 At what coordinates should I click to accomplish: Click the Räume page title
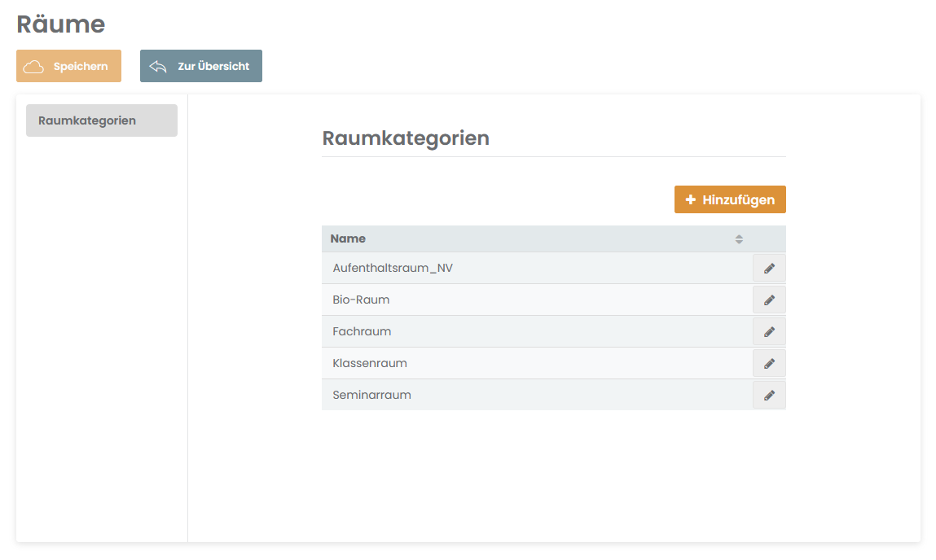[x=61, y=24]
